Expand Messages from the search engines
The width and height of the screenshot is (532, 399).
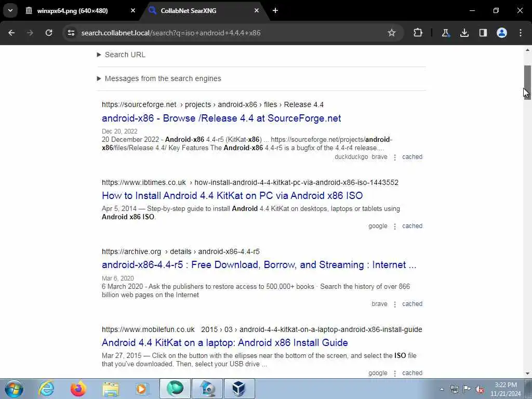click(x=159, y=78)
